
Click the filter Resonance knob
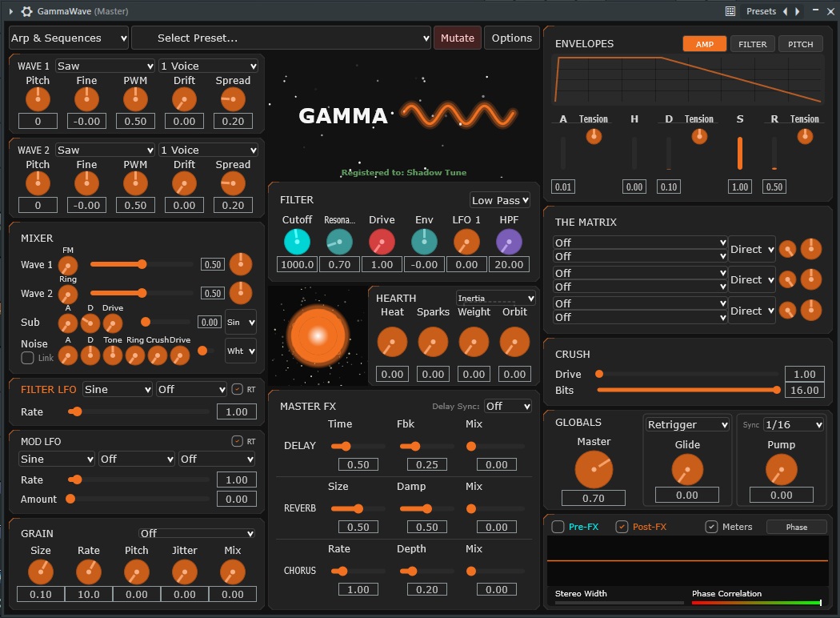point(339,242)
